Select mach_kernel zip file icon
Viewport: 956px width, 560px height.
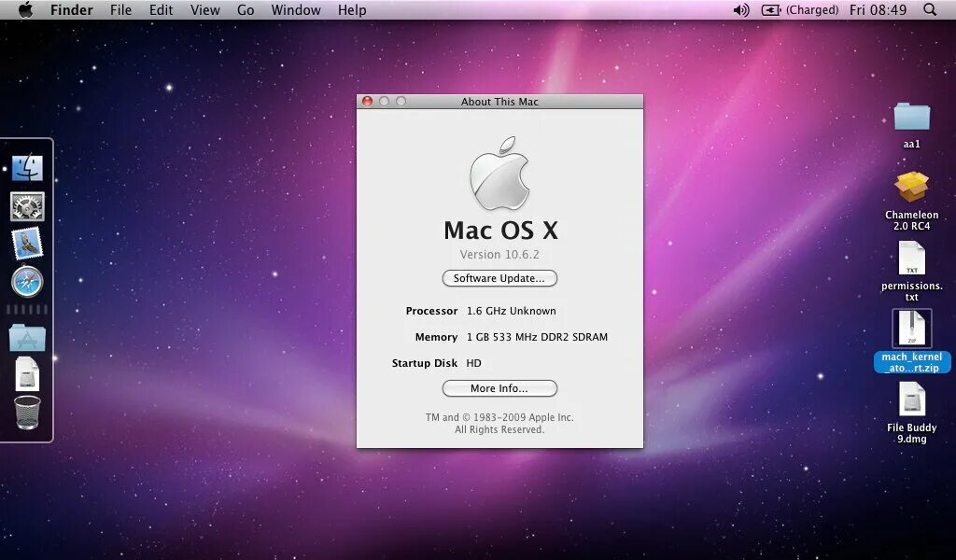[911, 329]
